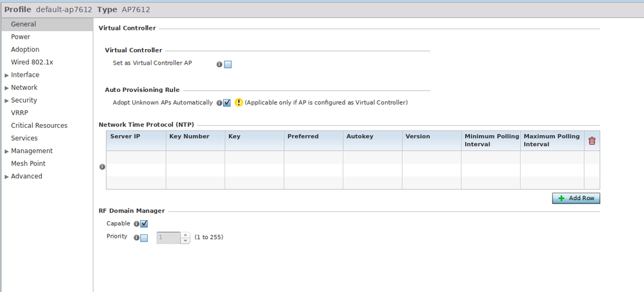The width and height of the screenshot is (644, 292).
Task: Increment the Priority value with up arrow
Action: tap(185, 235)
